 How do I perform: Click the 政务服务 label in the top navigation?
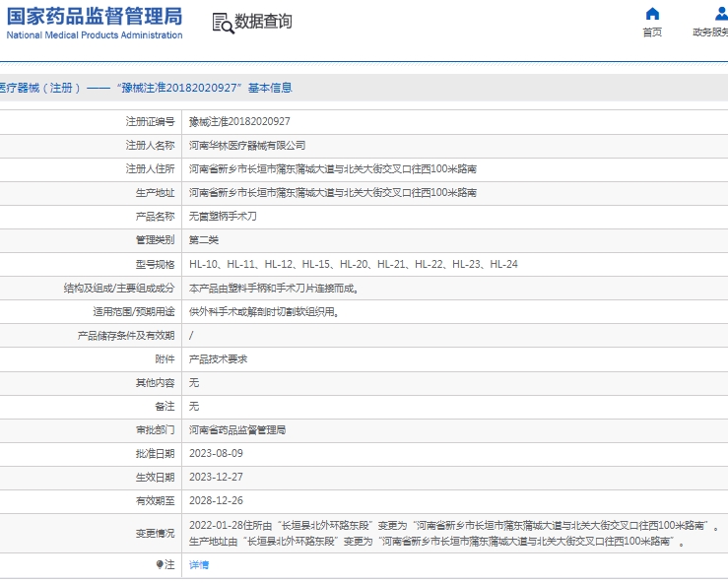pos(710,32)
